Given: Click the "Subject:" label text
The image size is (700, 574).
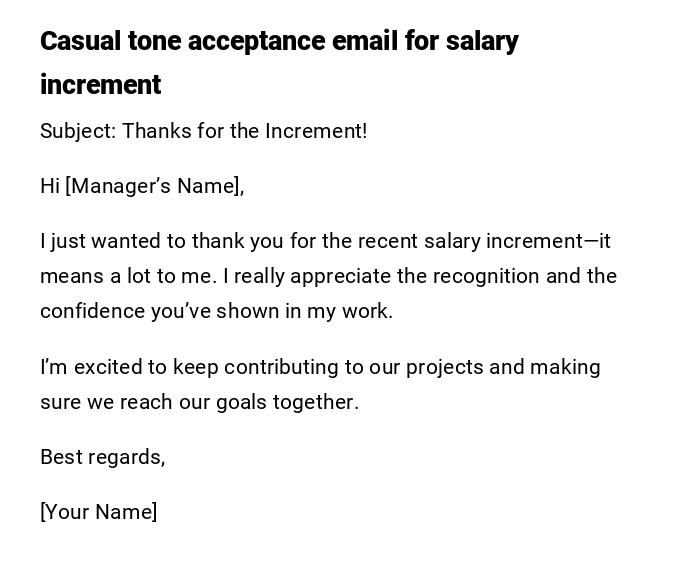Looking at the screenshot, I should (x=77, y=131).
